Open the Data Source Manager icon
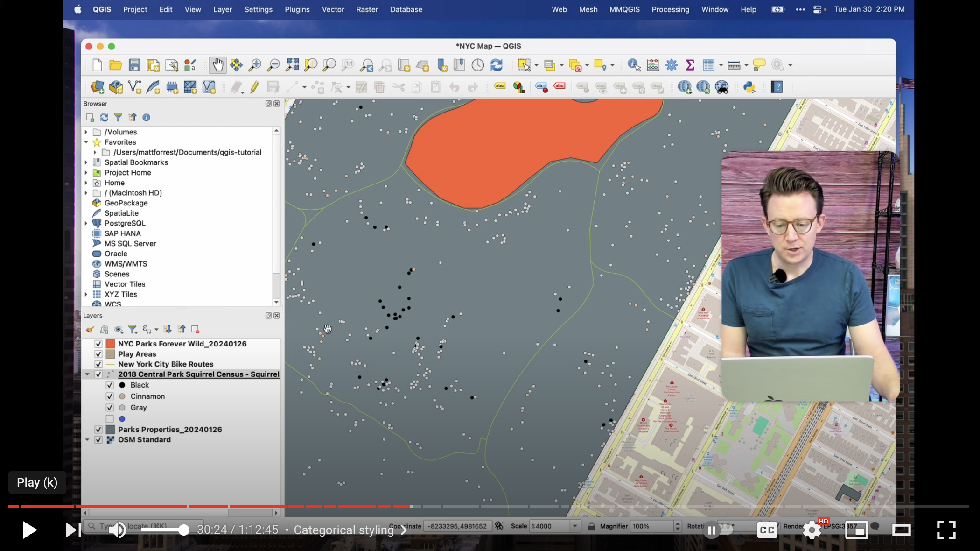Screen dimensions: 980x551 tap(97, 87)
